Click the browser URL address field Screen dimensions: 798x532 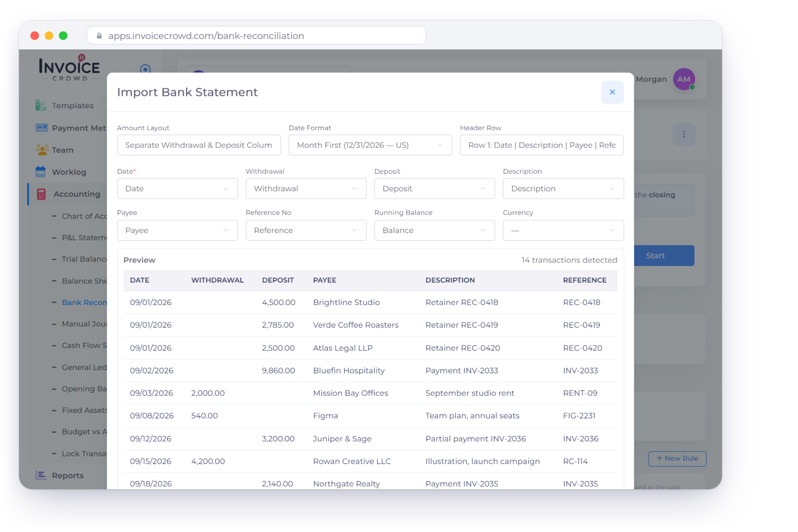[x=256, y=36]
